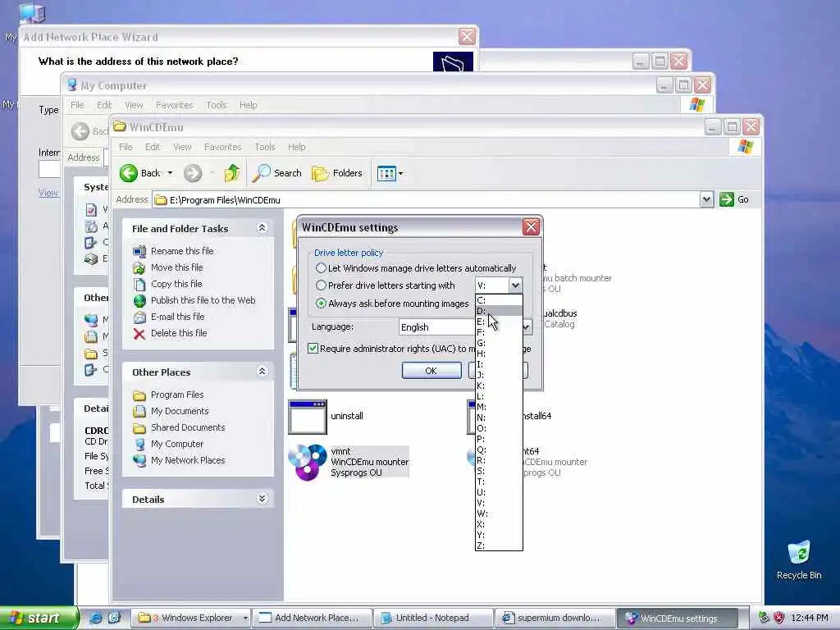Open Help menu in WinCDEmu window
Viewport: 840px width, 630px height.
(x=296, y=147)
